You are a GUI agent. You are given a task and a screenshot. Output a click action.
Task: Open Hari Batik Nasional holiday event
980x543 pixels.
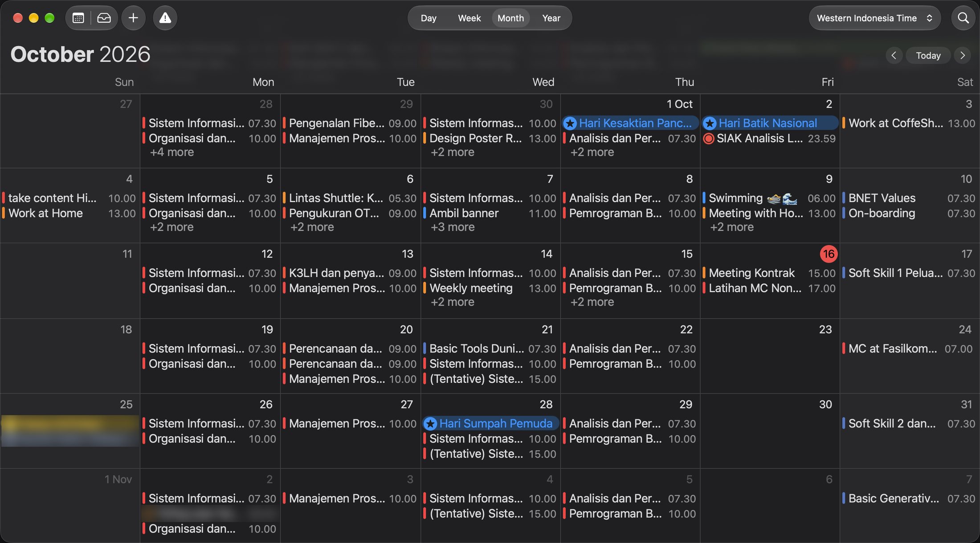point(770,123)
